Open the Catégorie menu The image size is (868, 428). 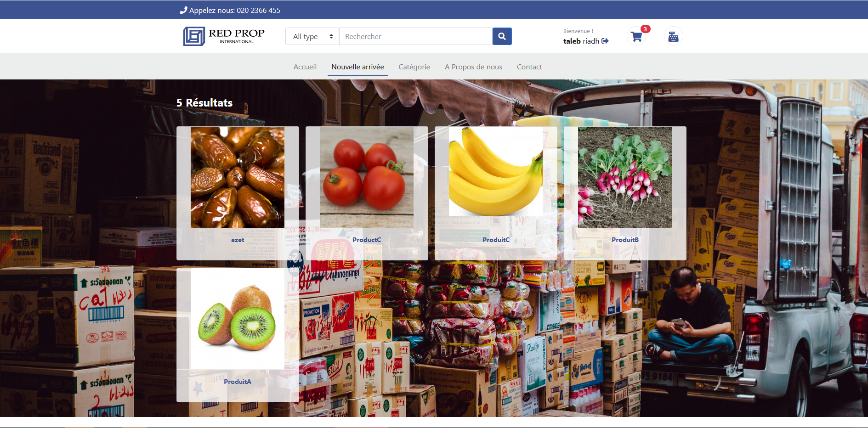pos(414,67)
